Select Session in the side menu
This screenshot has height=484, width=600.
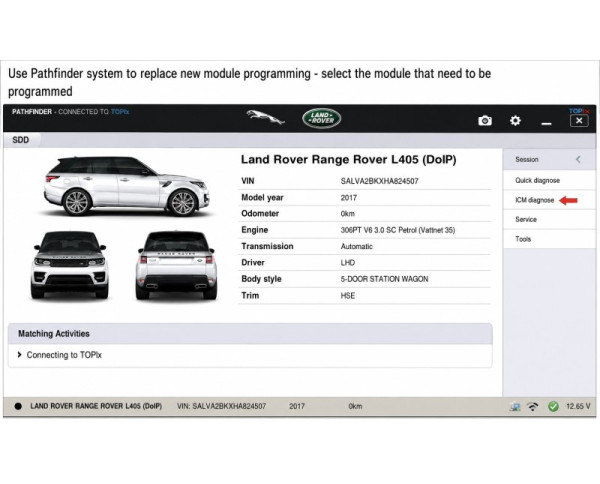click(549, 160)
